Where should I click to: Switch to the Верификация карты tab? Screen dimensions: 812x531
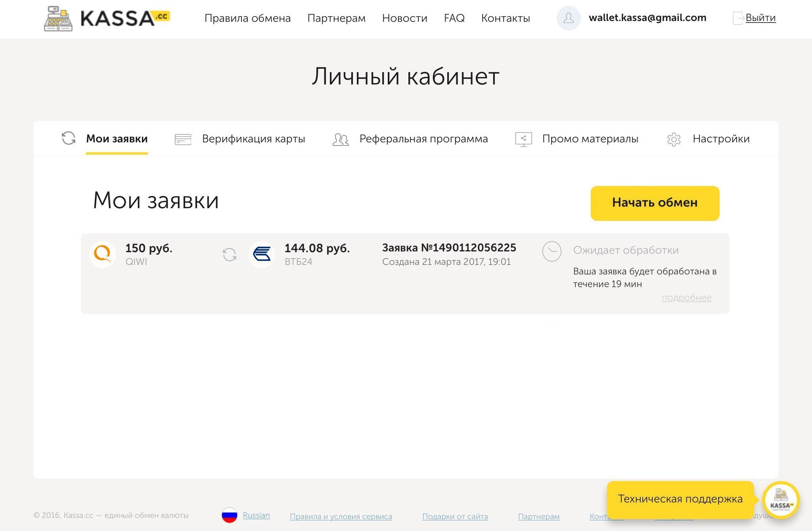coord(253,139)
